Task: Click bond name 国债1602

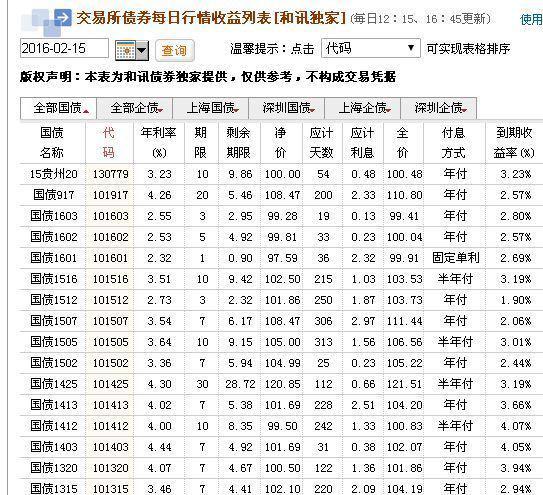Action: pos(53,237)
